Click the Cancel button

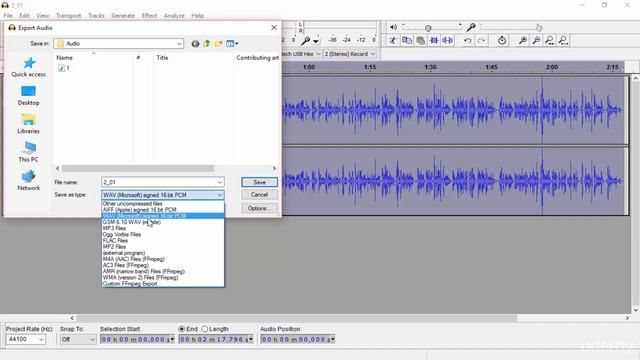(x=259, y=195)
